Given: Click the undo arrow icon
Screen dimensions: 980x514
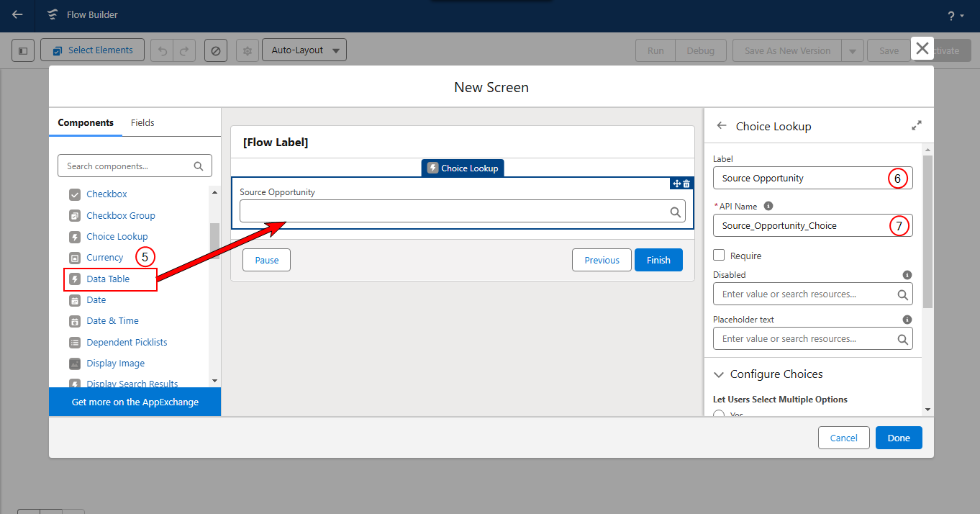Looking at the screenshot, I should 162,50.
